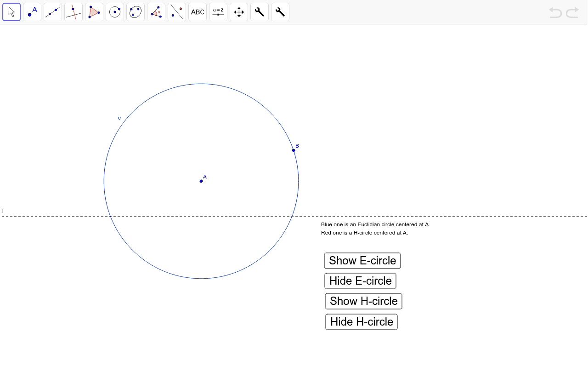Select the a=2 slider tool
The image size is (588, 378).
pyautogui.click(x=218, y=12)
